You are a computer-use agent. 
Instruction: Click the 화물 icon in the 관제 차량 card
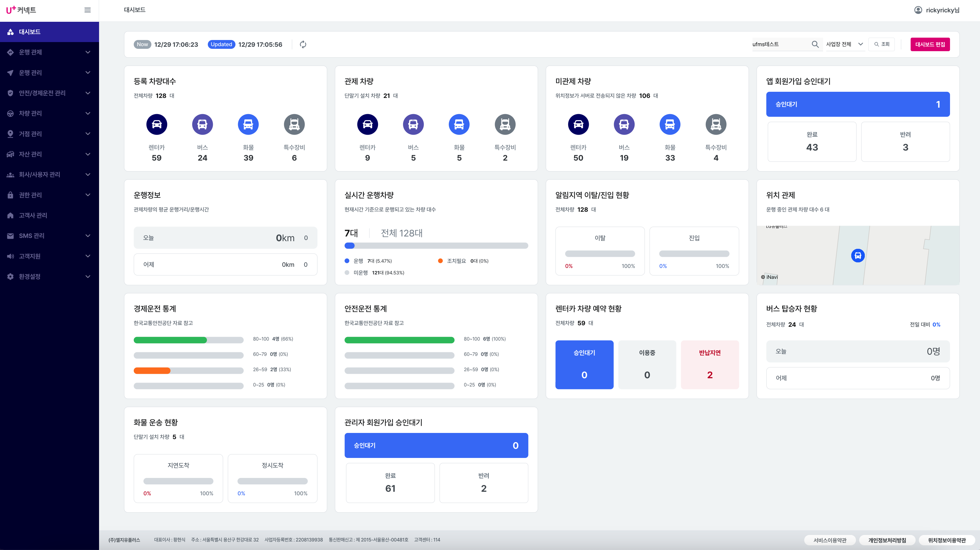click(x=459, y=124)
